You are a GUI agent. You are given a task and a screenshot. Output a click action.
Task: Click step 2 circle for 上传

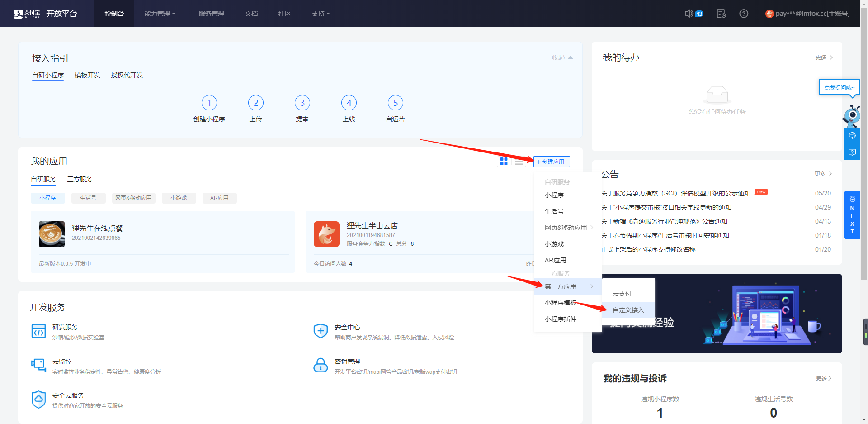point(256,103)
